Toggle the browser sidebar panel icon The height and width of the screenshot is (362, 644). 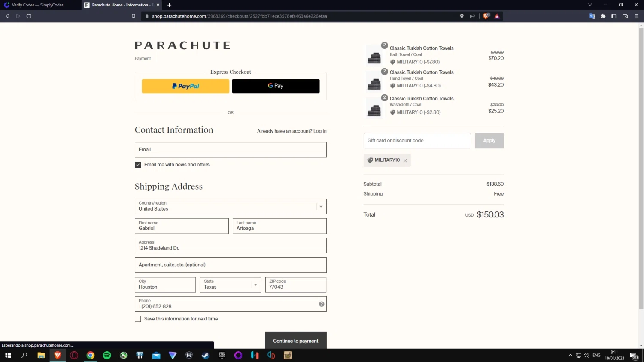point(614,16)
